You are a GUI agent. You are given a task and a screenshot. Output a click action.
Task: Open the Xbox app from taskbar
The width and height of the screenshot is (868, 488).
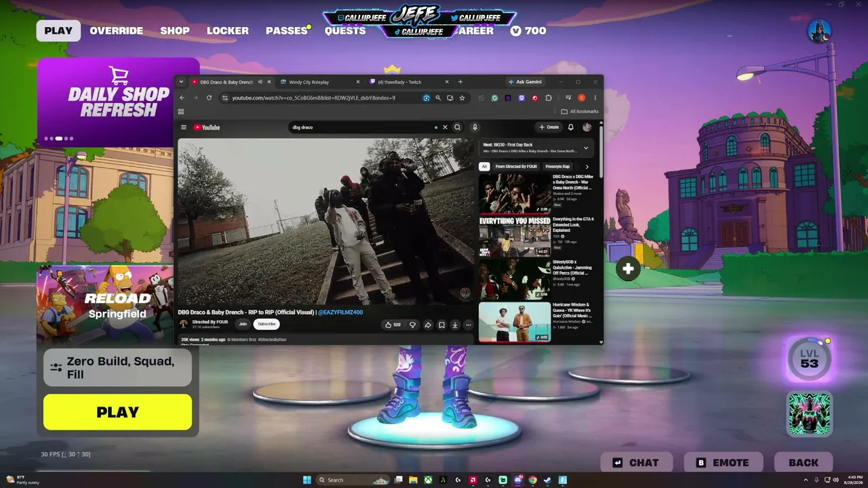428,480
